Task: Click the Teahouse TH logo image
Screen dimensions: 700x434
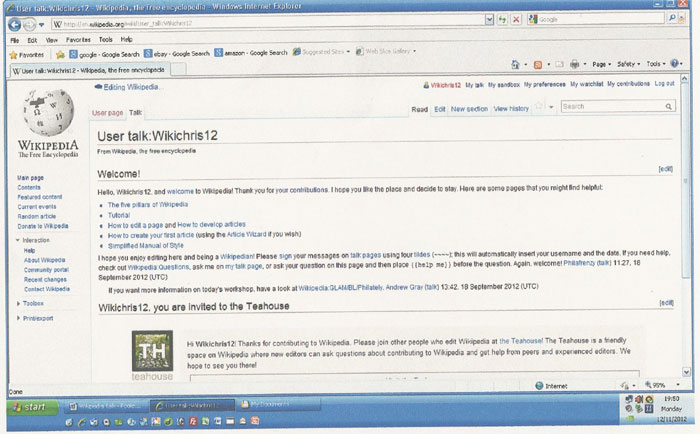Action: coord(152,351)
